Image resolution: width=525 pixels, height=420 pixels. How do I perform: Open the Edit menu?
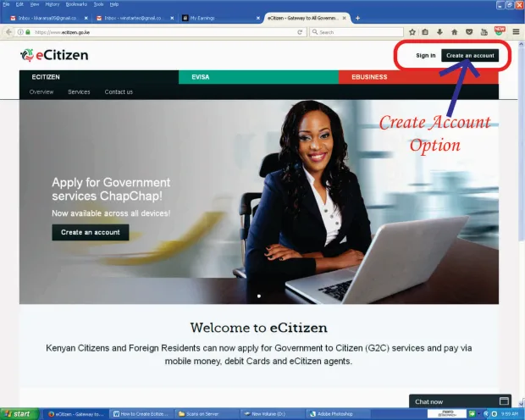(19, 4)
